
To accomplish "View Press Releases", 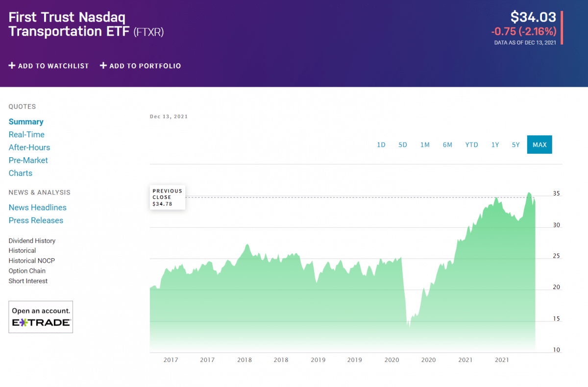I will pyautogui.click(x=36, y=220).
